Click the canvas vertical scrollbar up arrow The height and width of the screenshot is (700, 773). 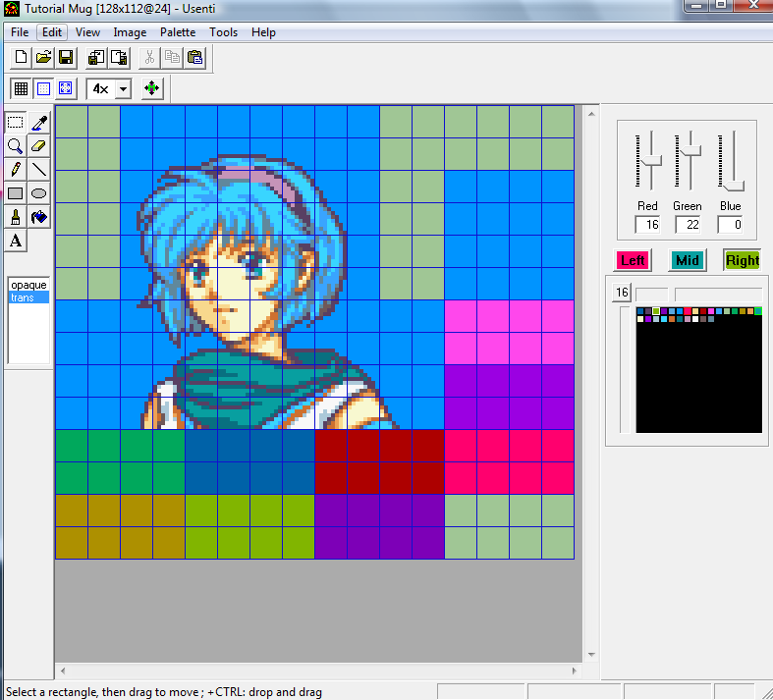pos(591,114)
